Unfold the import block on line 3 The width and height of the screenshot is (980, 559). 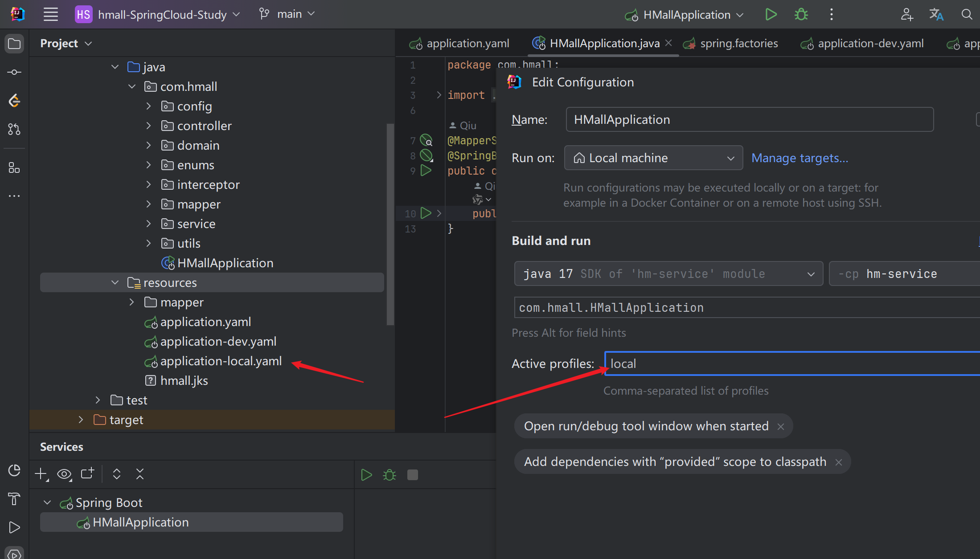(x=439, y=95)
